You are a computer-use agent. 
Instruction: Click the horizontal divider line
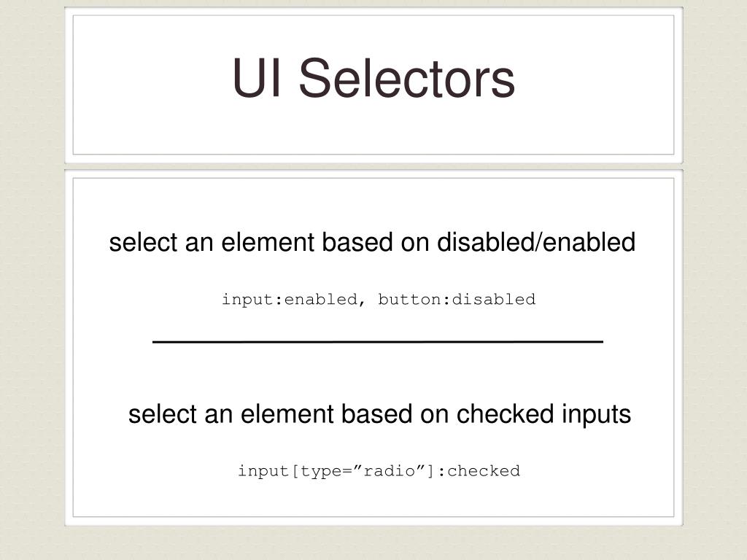coord(378,341)
